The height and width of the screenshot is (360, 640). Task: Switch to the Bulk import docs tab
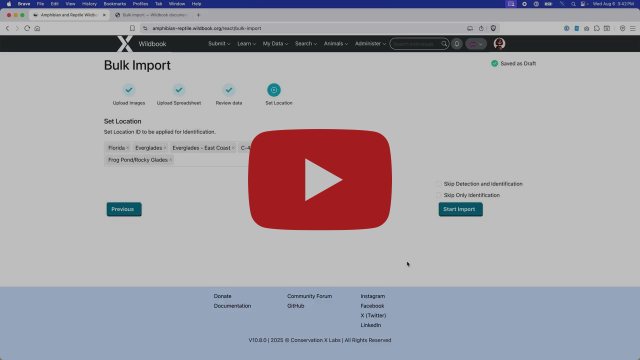pyautogui.click(x=151, y=15)
